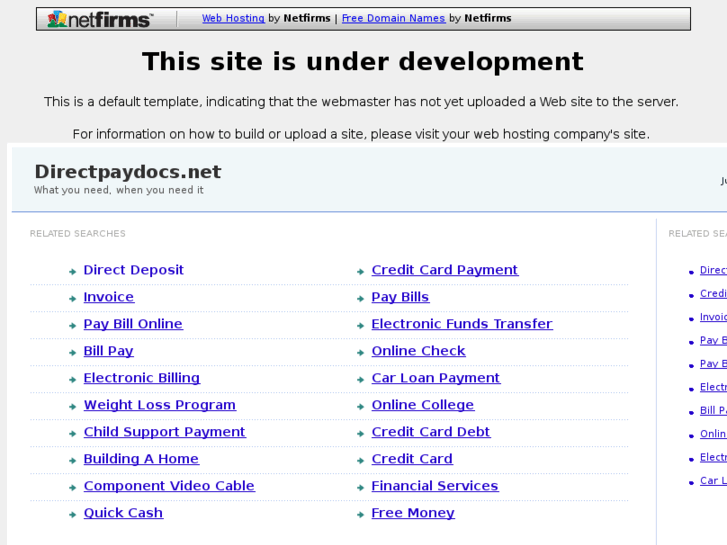Open the sidebar Onlin link
The image size is (727, 545).
[x=713, y=434]
